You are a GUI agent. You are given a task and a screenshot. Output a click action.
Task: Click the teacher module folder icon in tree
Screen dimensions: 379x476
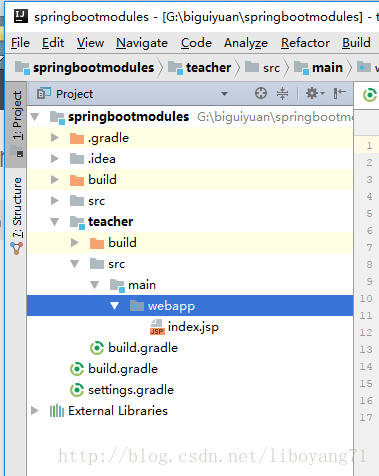(77, 222)
